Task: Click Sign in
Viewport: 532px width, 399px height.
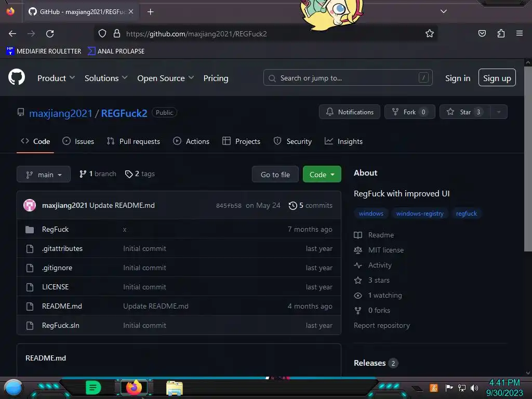Action: point(458,78)
